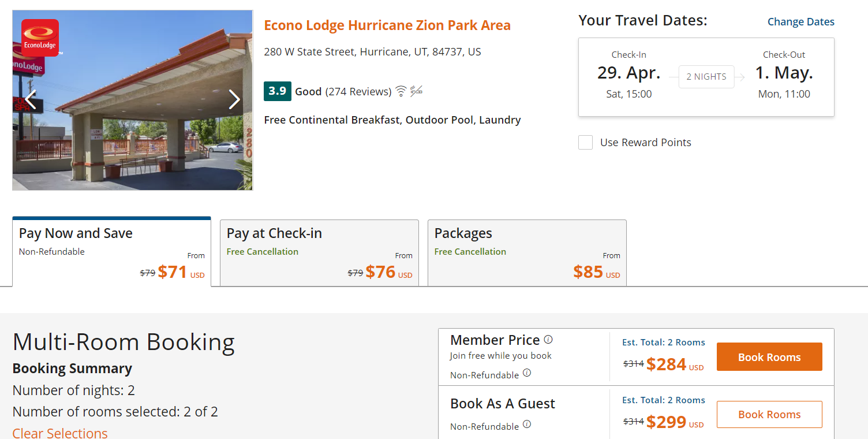Screen dimensions: 868x439
Task: Show the previous hotel photo arrow
Action: (x=31, y=99)
